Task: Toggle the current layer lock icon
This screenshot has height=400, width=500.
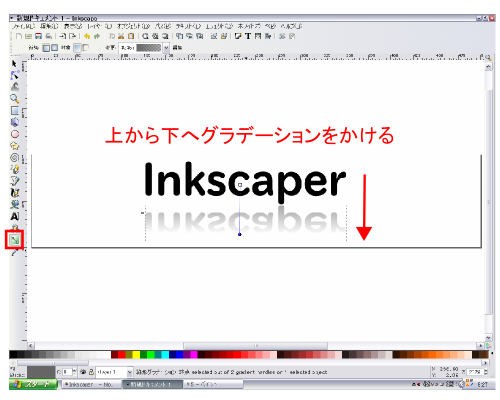Action: pos(91,372)
